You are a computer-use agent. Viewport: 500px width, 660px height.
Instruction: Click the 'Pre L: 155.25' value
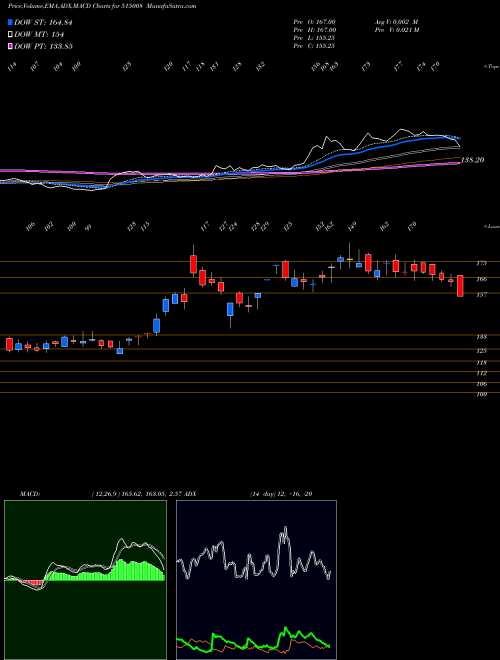pyautogui.click(x=314, y=38)
